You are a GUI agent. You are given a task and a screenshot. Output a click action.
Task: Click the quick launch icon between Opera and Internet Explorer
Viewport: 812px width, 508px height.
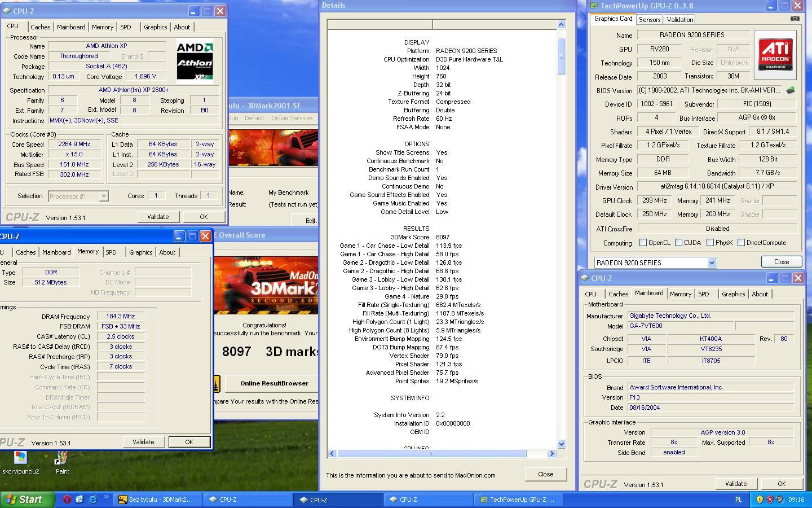(x=80, y=500)
